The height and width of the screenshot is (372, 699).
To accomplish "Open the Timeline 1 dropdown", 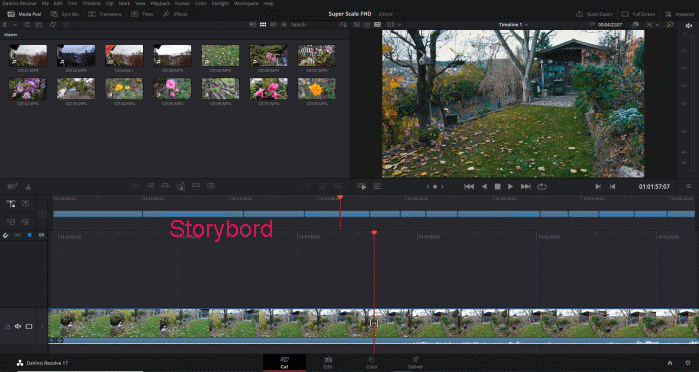I will click(x=513, y=25).
